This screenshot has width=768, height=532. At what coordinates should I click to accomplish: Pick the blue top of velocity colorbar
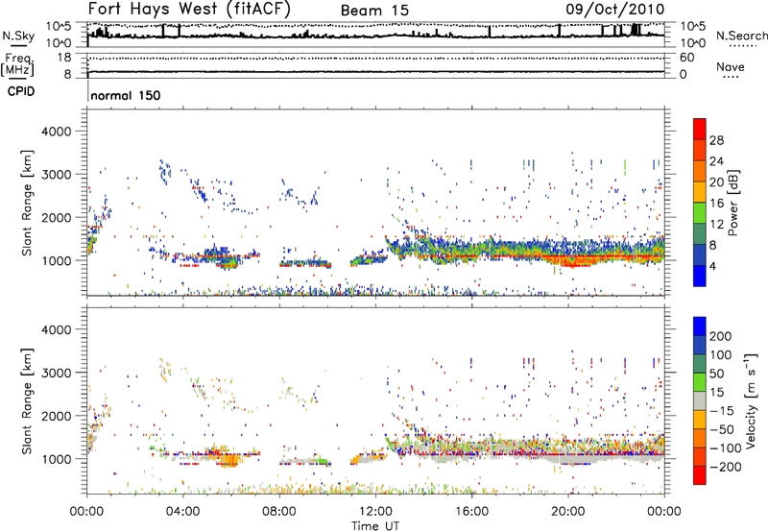pos(700,326)
